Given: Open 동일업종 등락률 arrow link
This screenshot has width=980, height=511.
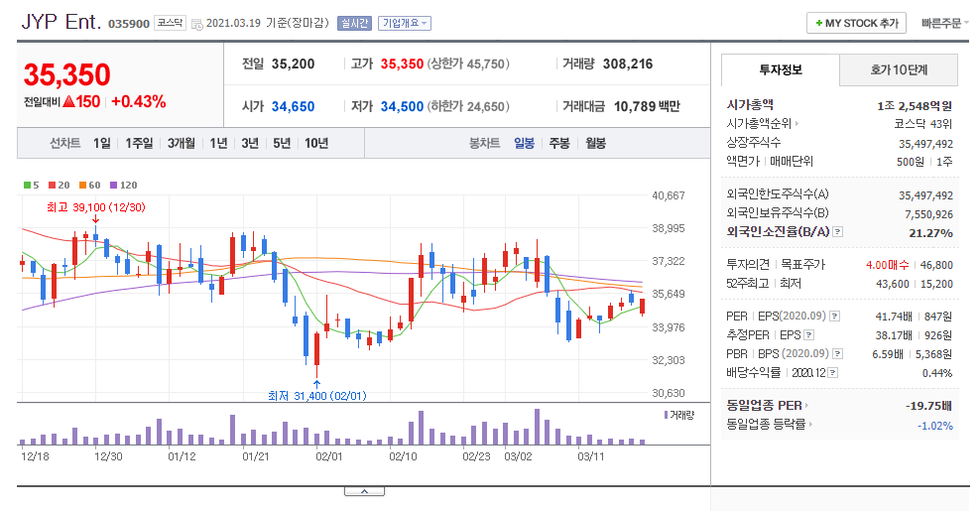Looking at the screenshot, I should (x=770, y=424).
